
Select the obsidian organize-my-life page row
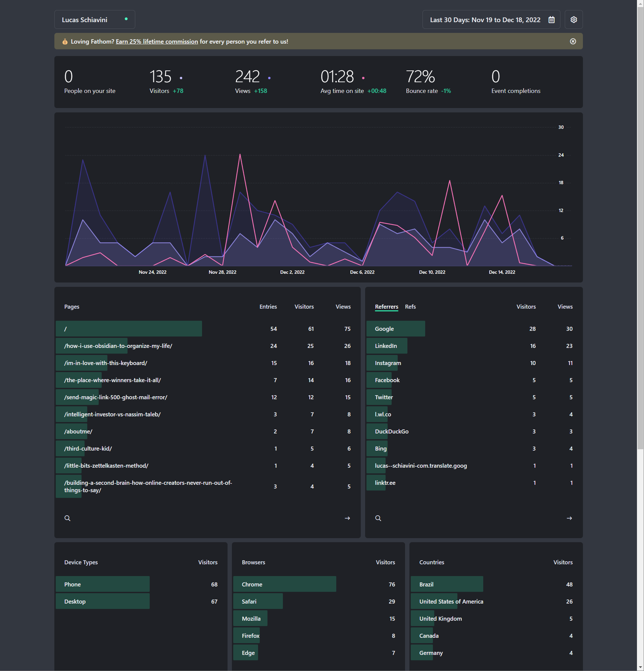[118, 346]
